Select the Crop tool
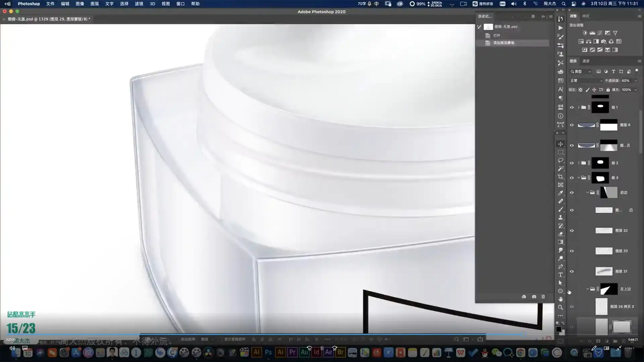This screenshot has width=644, height=362. [560, 177]
